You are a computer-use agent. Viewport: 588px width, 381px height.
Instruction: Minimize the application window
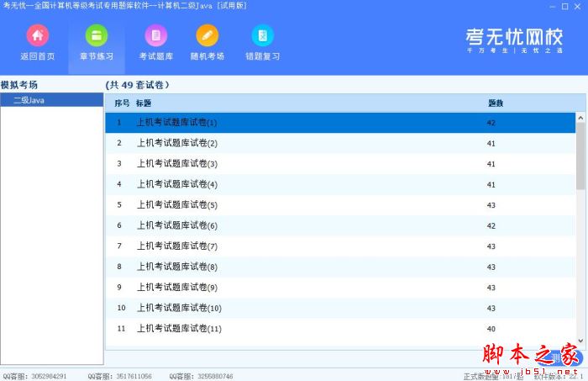[x=553, y=7]
